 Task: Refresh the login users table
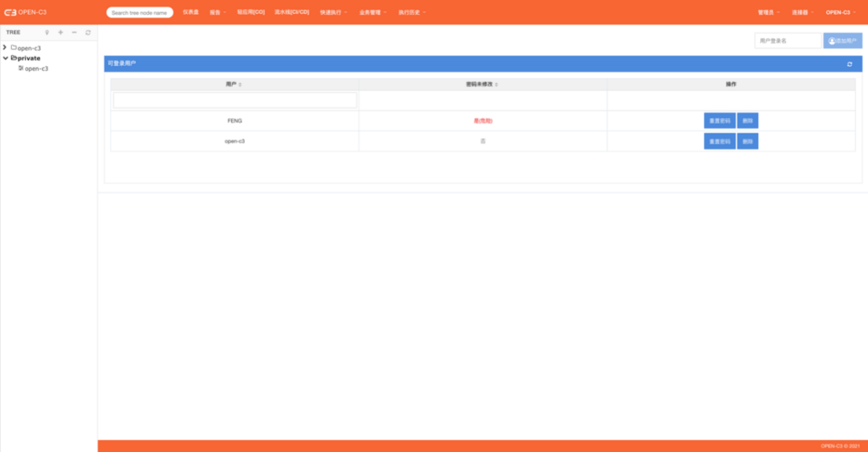849,64
